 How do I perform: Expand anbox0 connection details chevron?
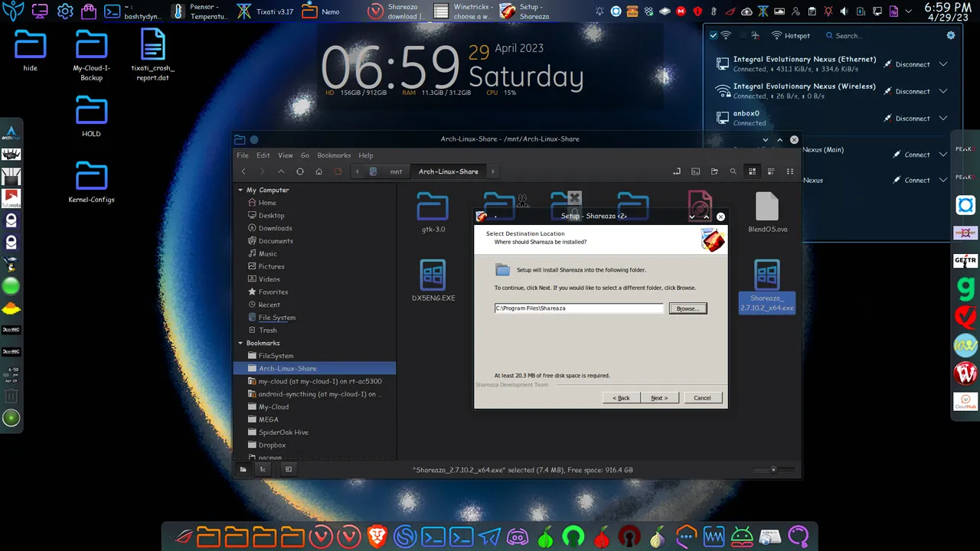pyautogui.click(x=943, y=119)
